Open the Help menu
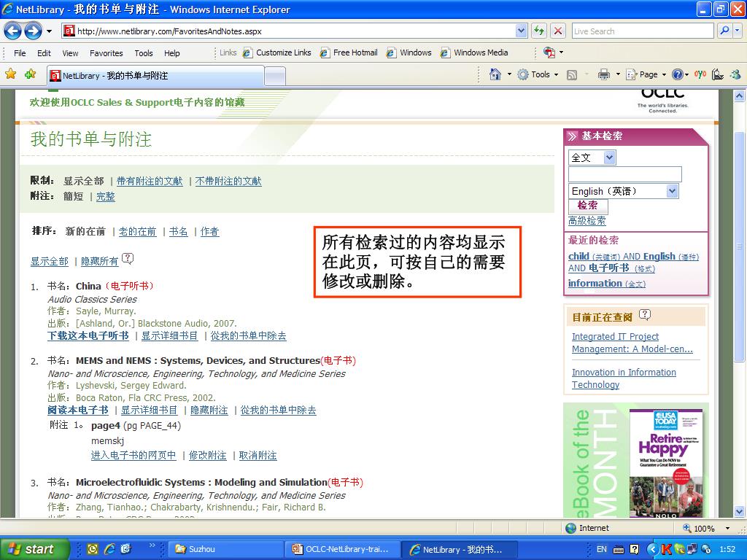Screen dimensions: 747x560 coord(172,53)
